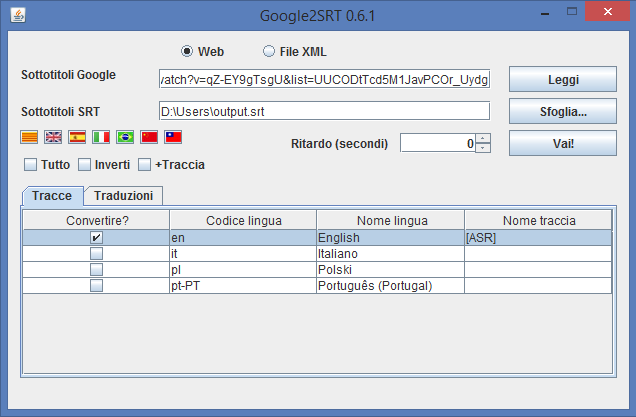636x417 pixels.
Task: Select the 'pt-PT' language code cell
Action: (243, 286)
